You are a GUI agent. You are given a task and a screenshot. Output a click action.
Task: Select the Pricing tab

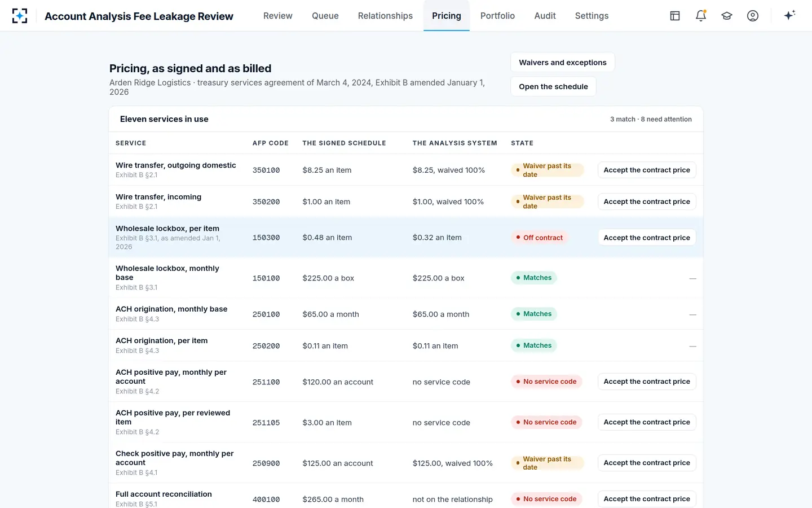pyautogui.click(x=447, y=16)
